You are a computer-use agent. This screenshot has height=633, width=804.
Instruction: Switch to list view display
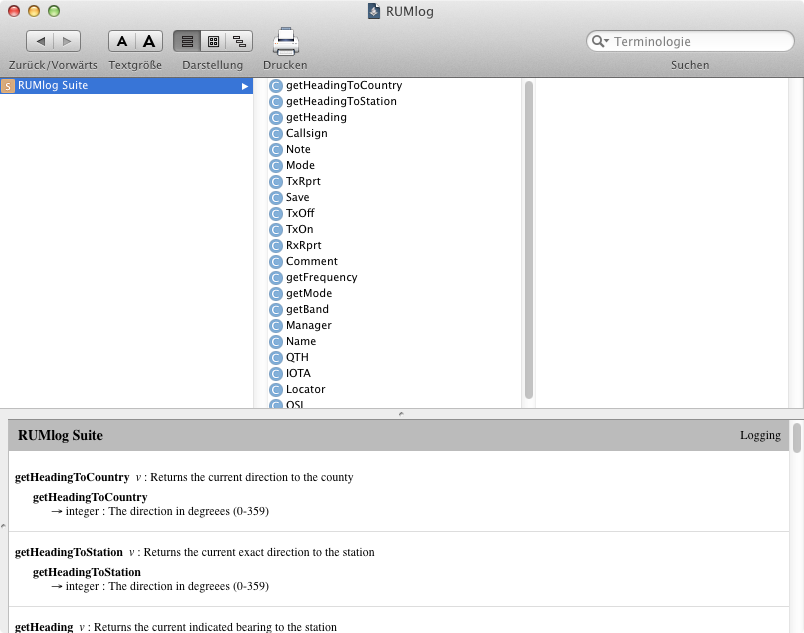pos(187,41)
